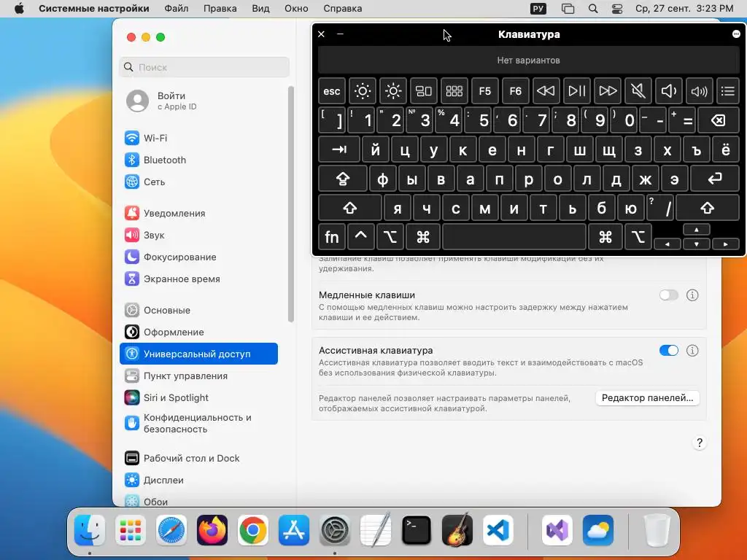Click the right shift key
The image size is (747, 560).
pyautogui.click(x=708, y=208)
